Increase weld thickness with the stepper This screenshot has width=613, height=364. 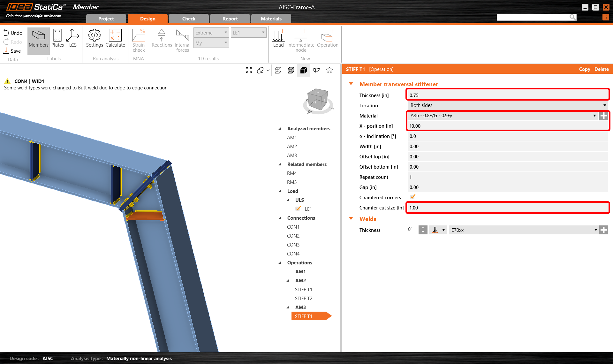coord(423,228)
